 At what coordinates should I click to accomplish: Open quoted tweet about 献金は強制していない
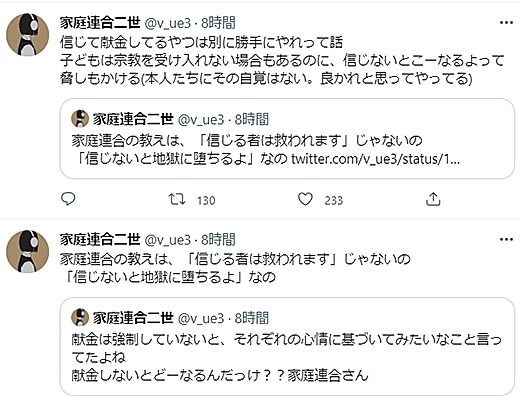pyautogui.click(x=287, y=347)
